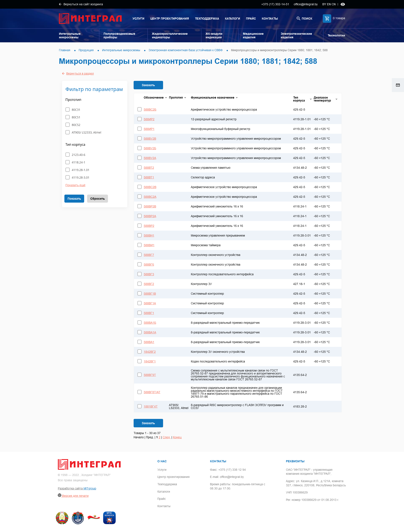Check the 4118.24-1 package filter
404x532 pixels.
point(68,162)
